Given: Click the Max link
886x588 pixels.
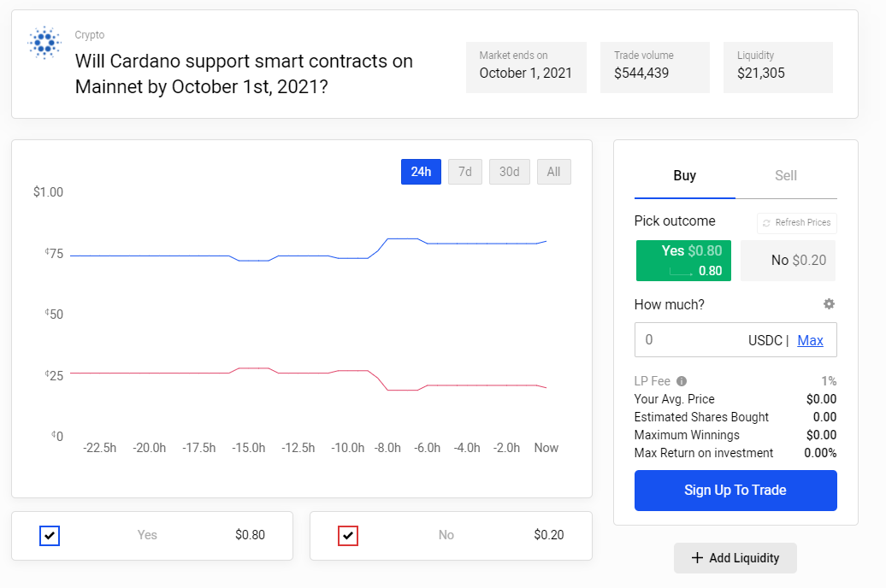Looking at the screenshot, I should [810, 340].
